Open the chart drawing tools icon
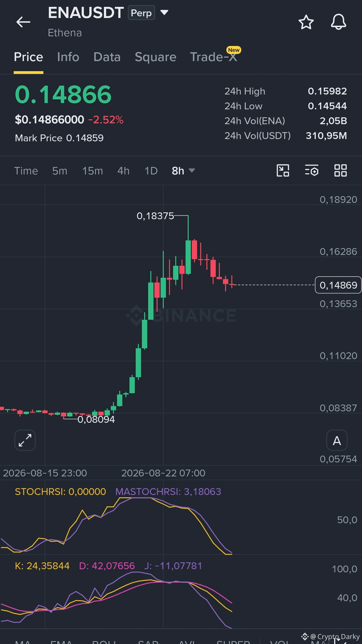 (x=283, y=171)
